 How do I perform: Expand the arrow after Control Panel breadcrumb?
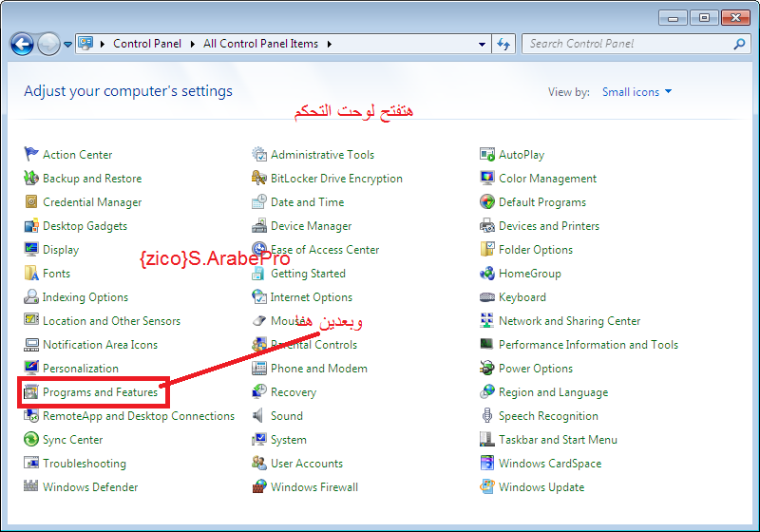click(x=193, y=44)
